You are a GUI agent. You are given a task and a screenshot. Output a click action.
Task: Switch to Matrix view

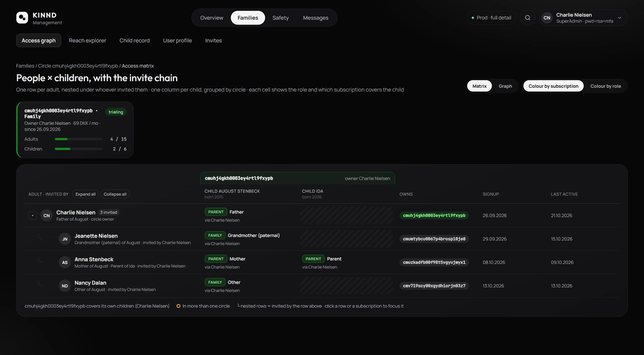[479, 86]
